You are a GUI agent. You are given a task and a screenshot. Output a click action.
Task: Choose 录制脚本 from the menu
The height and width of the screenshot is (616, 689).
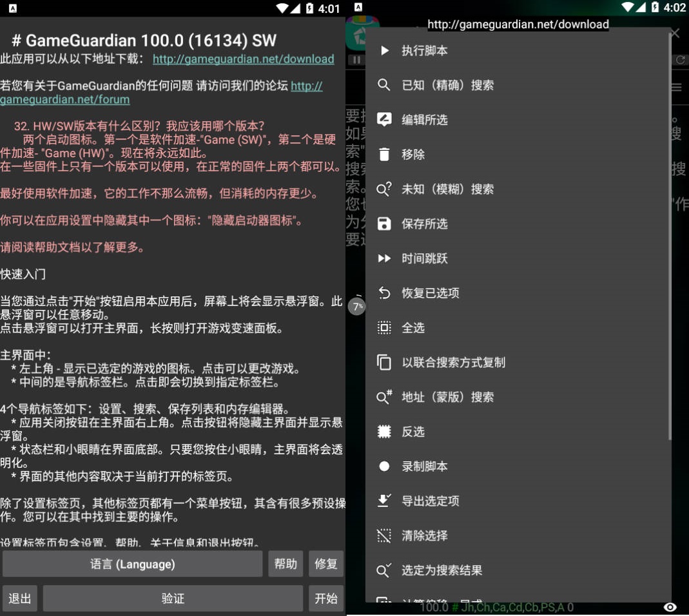[x=517, y=466]
